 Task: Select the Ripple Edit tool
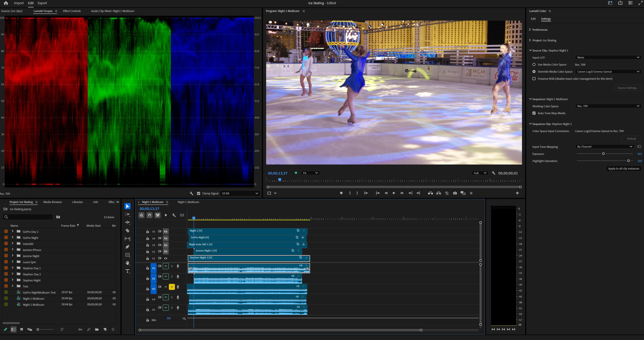pos(128,222)
